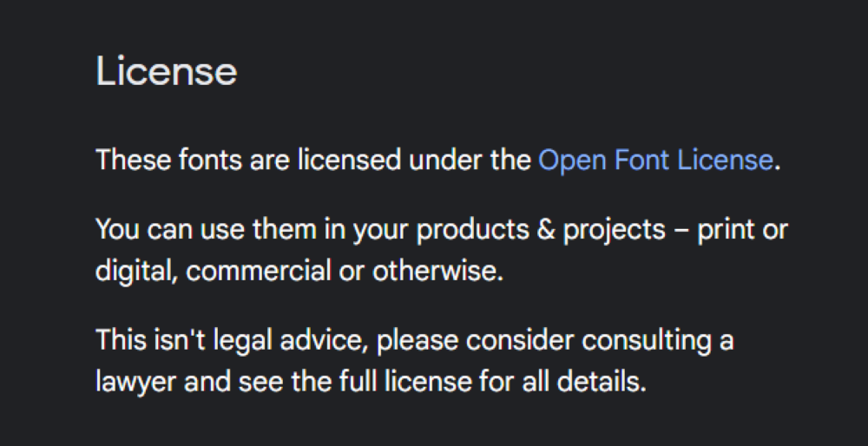Click the word 'legal' in last paragraph
The image size is (868, 446).
[253, 339]
